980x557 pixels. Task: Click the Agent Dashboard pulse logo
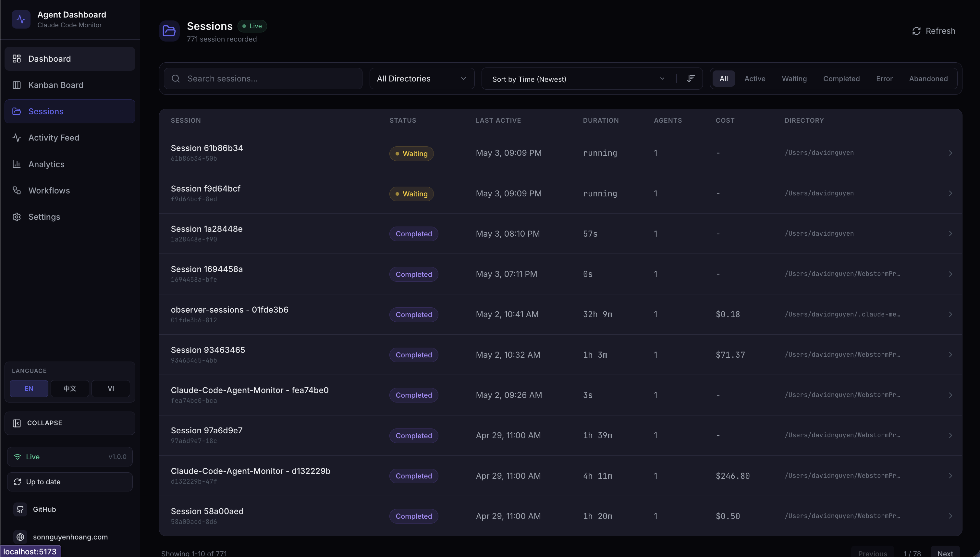tap(21, 19)
